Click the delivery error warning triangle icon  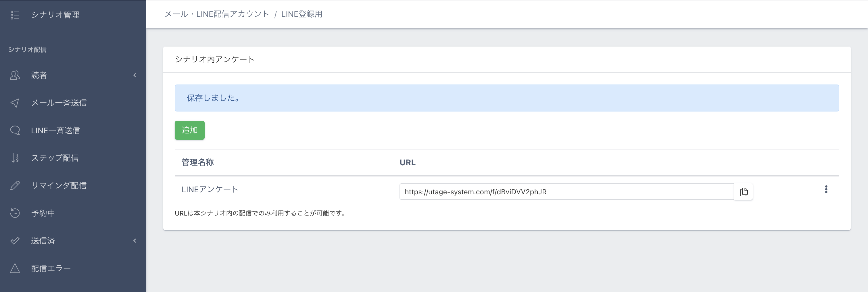pyautogui.click(x=15, y=268)
